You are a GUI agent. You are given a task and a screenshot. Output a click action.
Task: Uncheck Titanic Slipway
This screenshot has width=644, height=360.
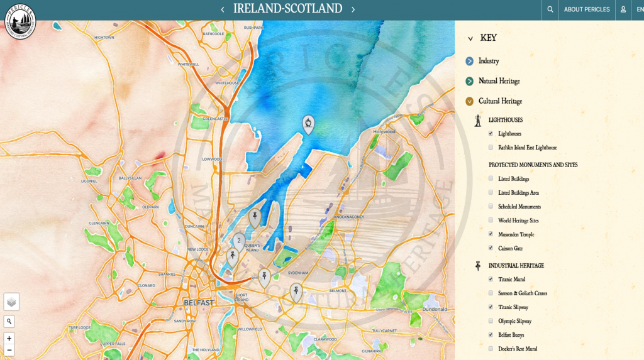pyautogui.click(x=491, y=307)
